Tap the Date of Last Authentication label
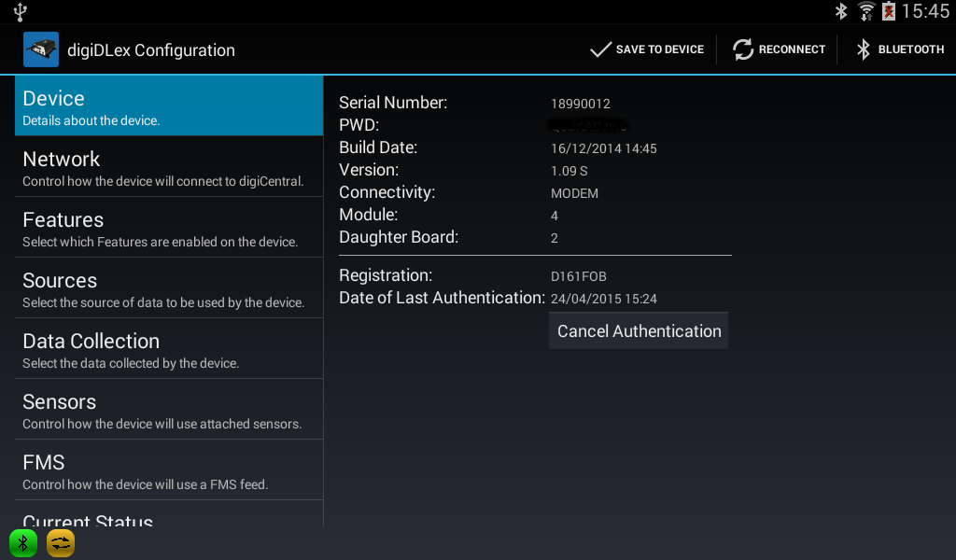The width and height of the screenshot is (956, 560). [x=442, y=298]
